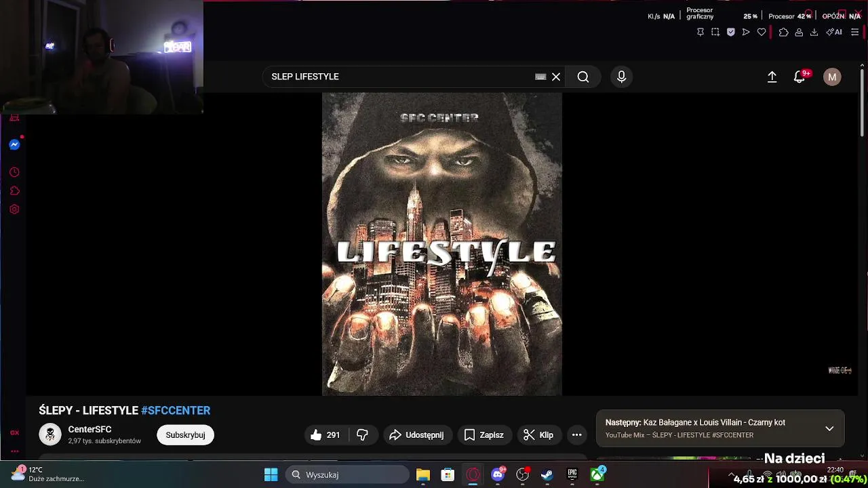Open Epic Games Launcher from taskbar
The image size is (868, 488).
click(572, 474)
